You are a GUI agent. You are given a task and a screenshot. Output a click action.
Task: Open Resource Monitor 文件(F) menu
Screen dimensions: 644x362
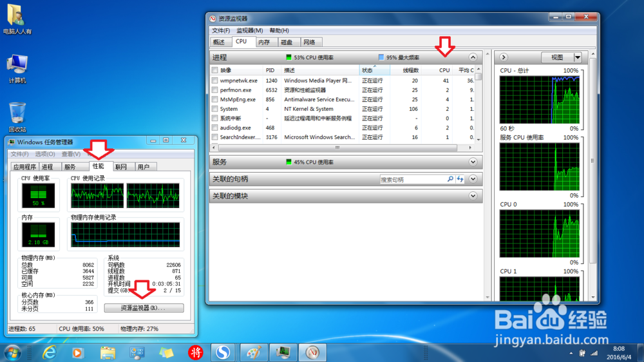(220, 30)
